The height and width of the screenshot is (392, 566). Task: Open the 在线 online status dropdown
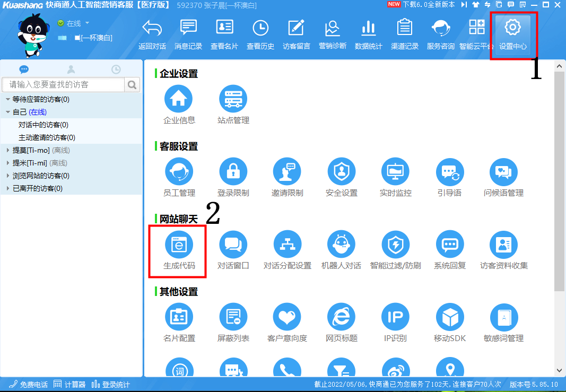point(87,23)
